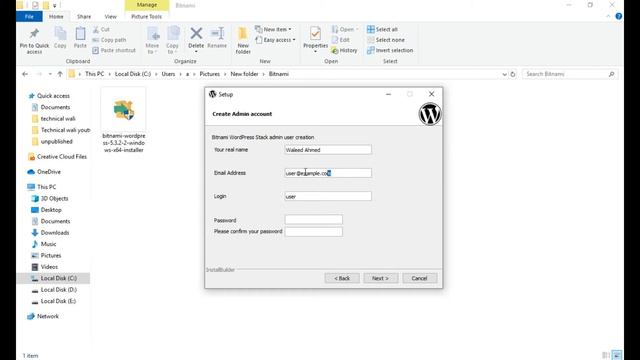
Task: Click Next button in Setup
Action: (380, 278)
